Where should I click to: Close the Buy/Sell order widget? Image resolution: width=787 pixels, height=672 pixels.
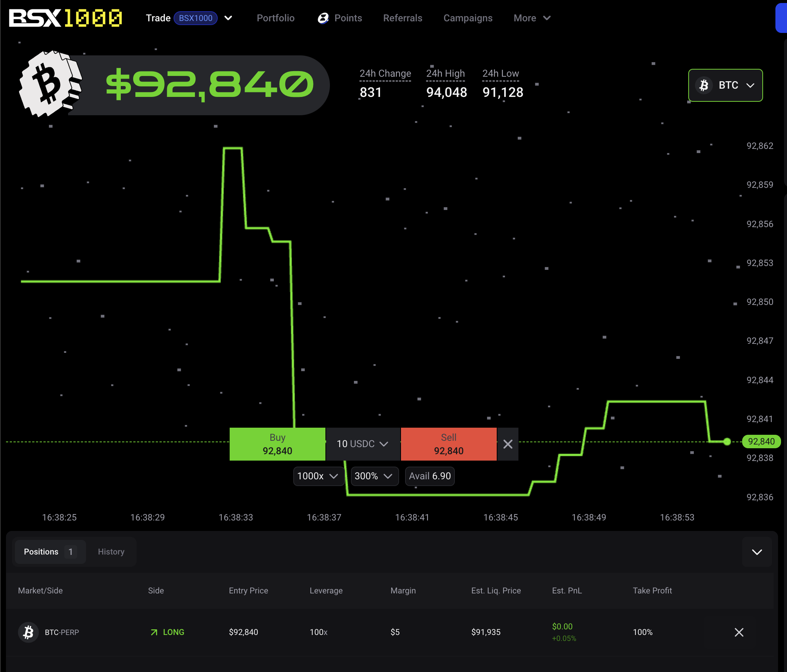tap(508, 444)
